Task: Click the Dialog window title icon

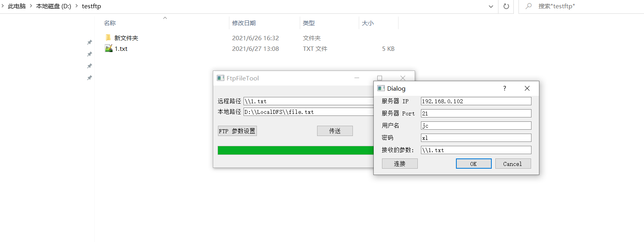Action: coord(381,88)
